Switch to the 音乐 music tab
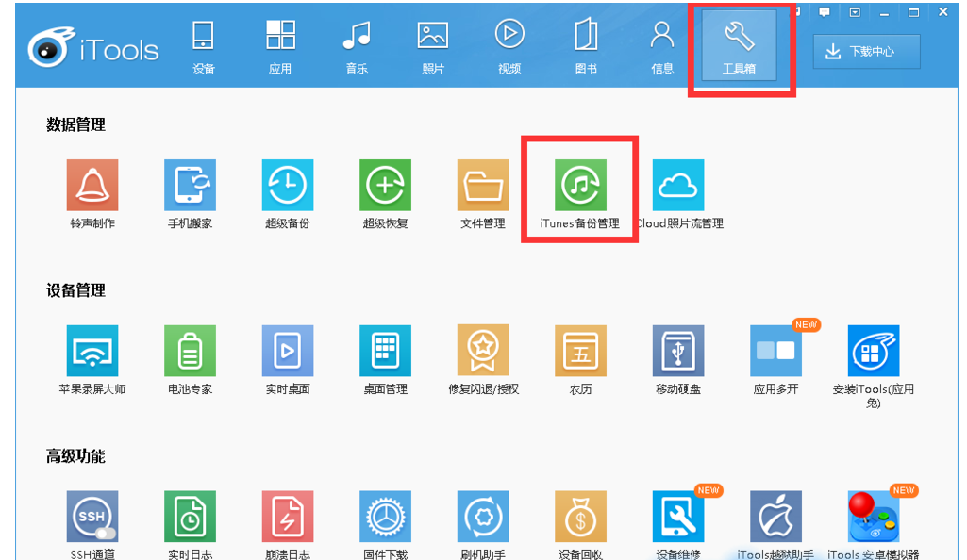This screenshot has height=560, width=967. click(357, 47)
